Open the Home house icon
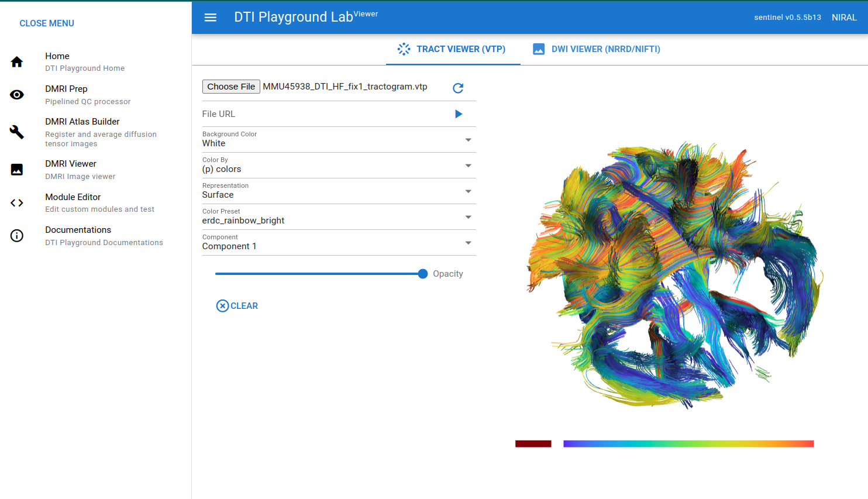Viewport: 868px width, 499px height. 17,62
